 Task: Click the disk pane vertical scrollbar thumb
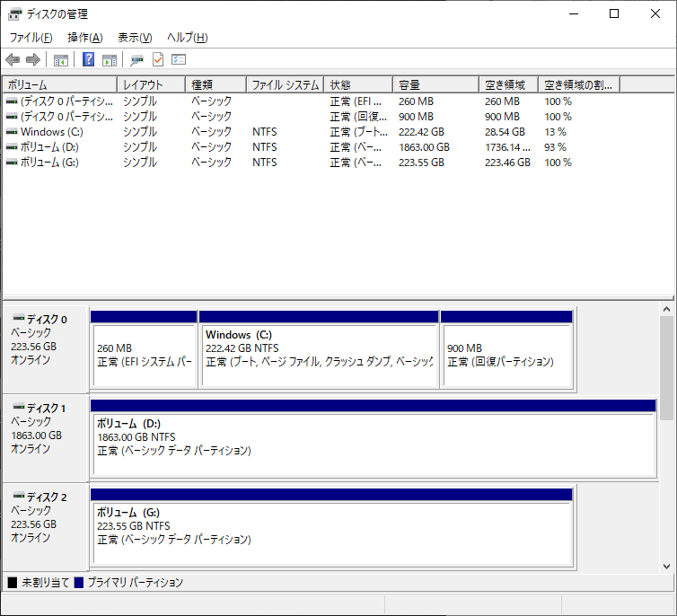click(x=666, y=368)
